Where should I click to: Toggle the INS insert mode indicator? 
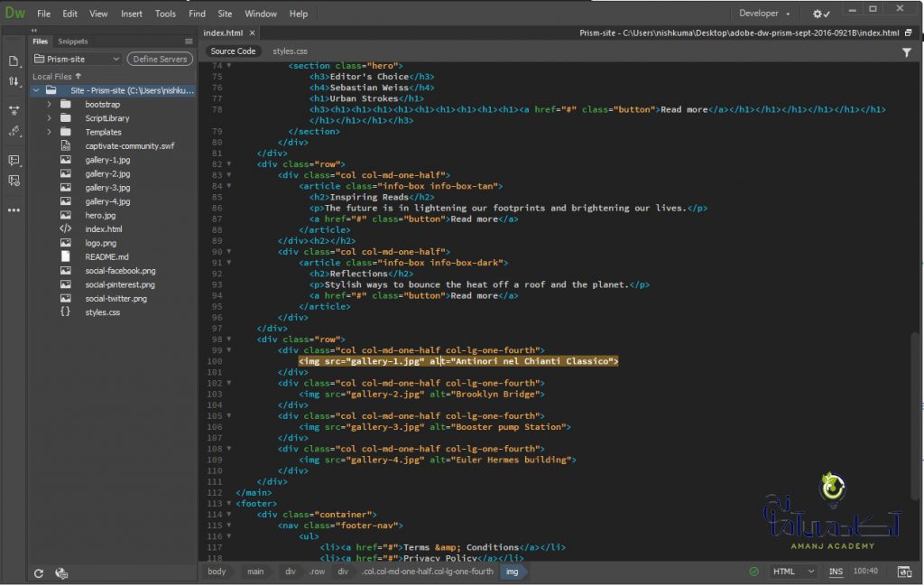(x=836, y=572)
